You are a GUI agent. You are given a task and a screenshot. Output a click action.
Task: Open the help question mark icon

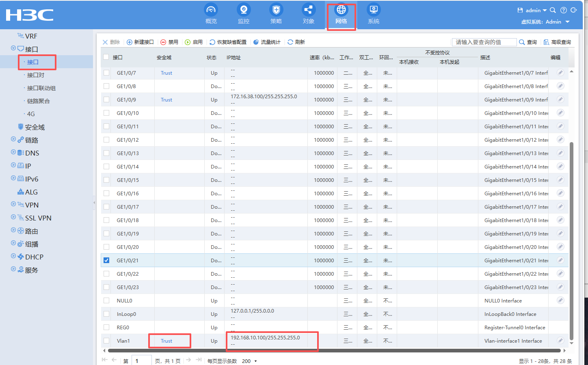point(564,10)
